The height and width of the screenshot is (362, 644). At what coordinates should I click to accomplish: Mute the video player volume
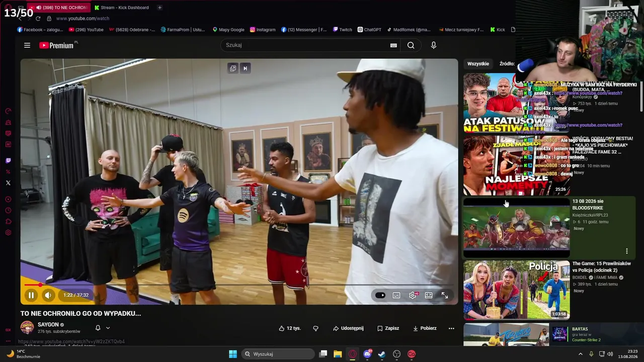(x=48, y=295)
